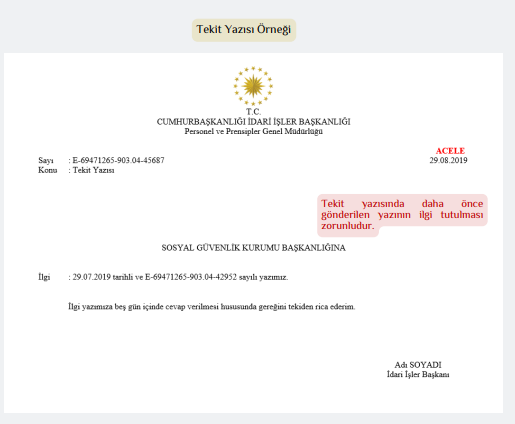Select the 'Tekit Yazısı Örneği' title label
Screen dimensions: 515x424
pyautogui.click(x=244, y=30)
